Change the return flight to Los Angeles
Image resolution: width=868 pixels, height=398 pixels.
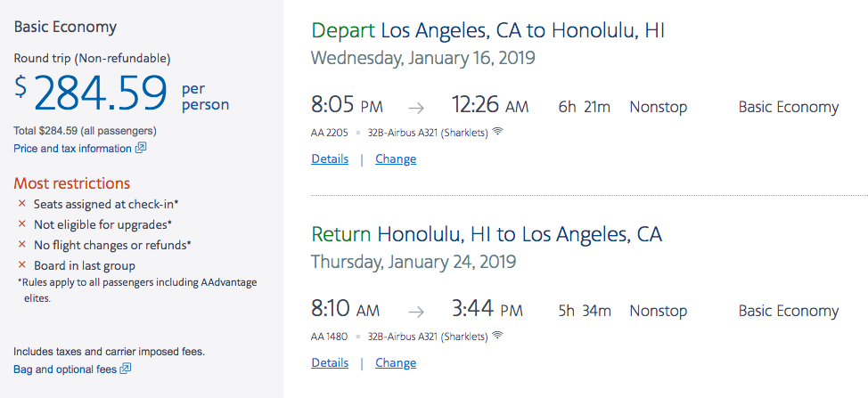pos(396,362)
